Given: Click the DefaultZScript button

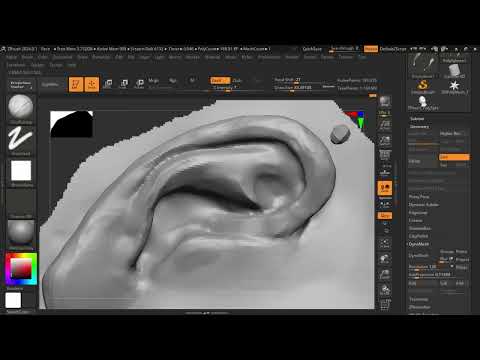Looking at the screenshot, I should click(x=393, y=49).
